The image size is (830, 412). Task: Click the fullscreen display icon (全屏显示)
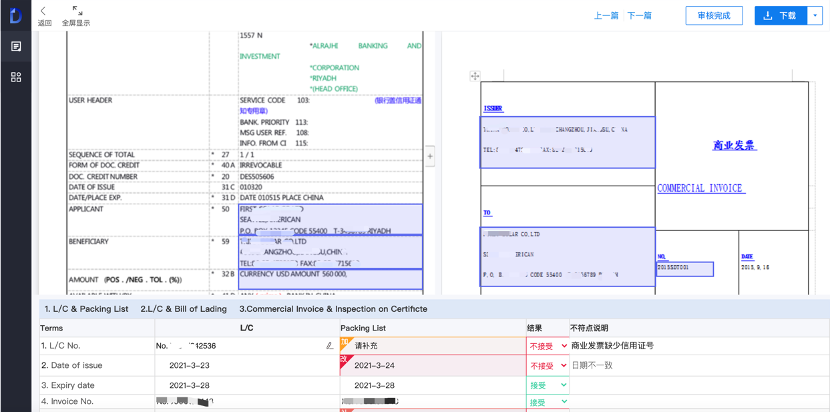coord(77,11)
